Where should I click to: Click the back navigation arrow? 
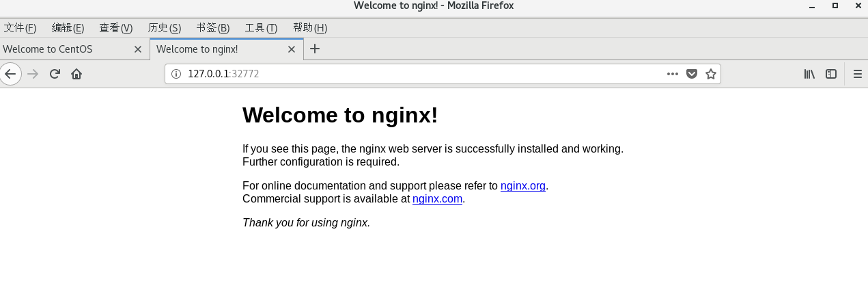[x=10, y=74]
